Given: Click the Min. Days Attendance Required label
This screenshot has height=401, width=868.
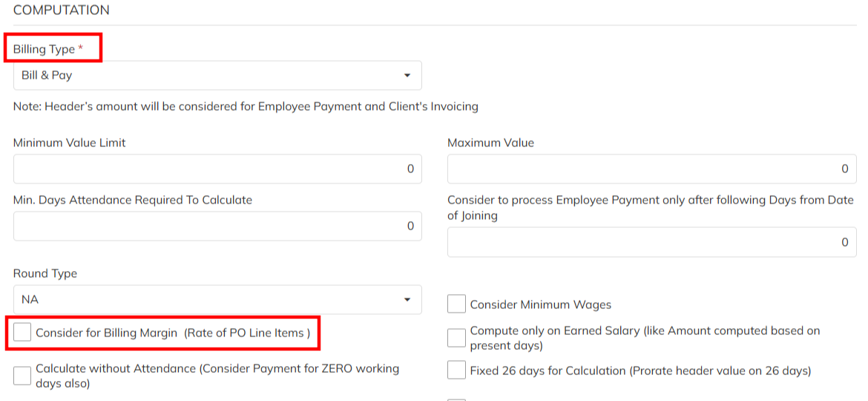Looking at the screenshot, I should click(x=133, y=200).
